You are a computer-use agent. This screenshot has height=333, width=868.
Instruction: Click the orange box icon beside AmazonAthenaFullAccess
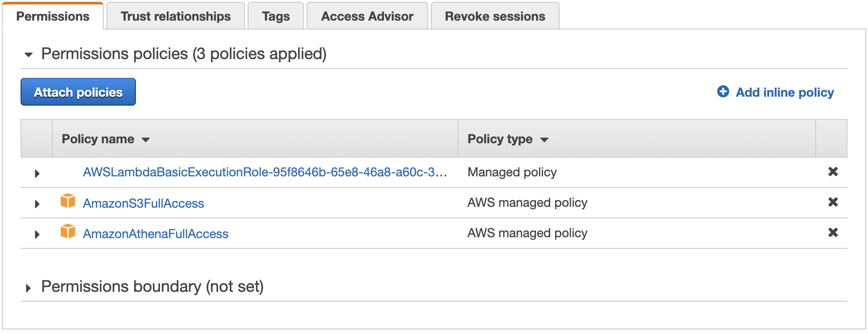(x=68, y=231)
